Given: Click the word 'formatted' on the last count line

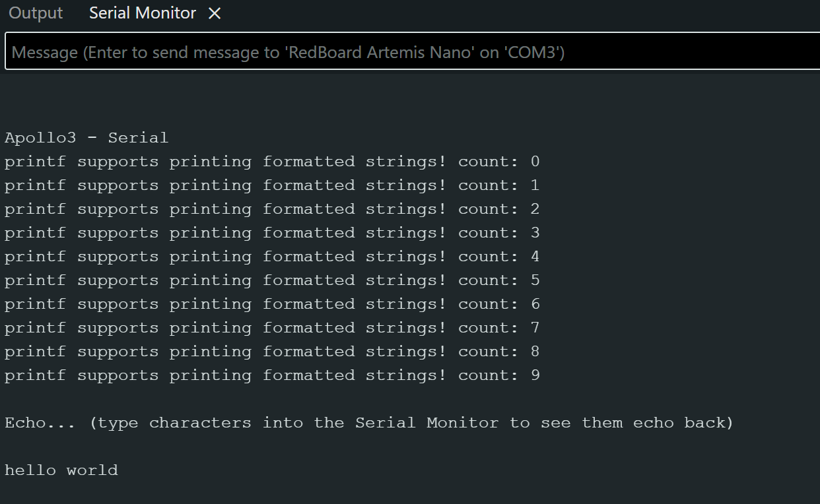Looking at the screenshot, I should [308, 375].
